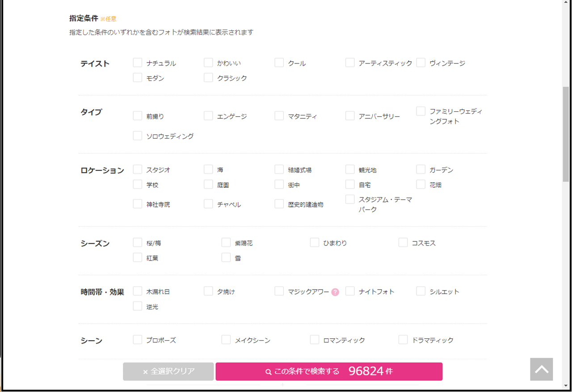Click the タイプ category label
This screenshot has height=392, width=572.
[91, 112]
